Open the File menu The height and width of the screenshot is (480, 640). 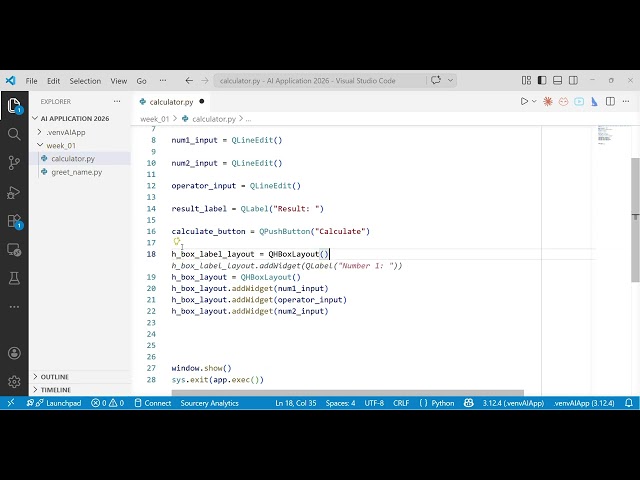pos(31,81)
